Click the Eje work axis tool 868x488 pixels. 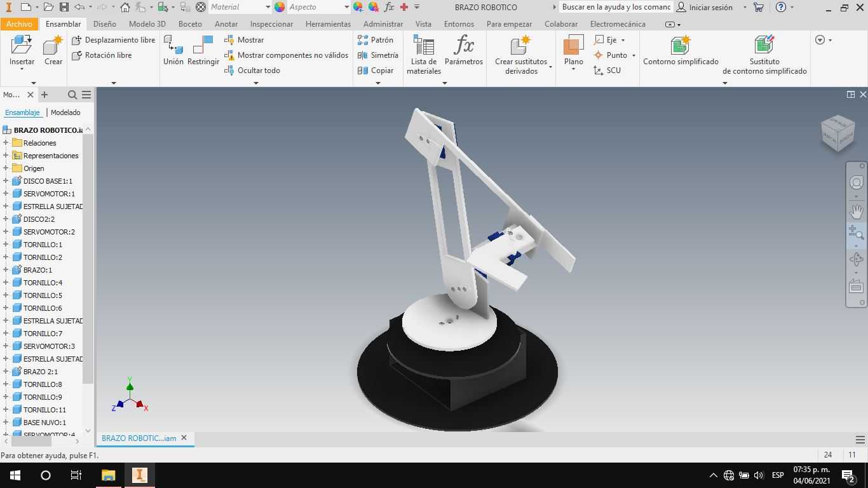(605, 39)
